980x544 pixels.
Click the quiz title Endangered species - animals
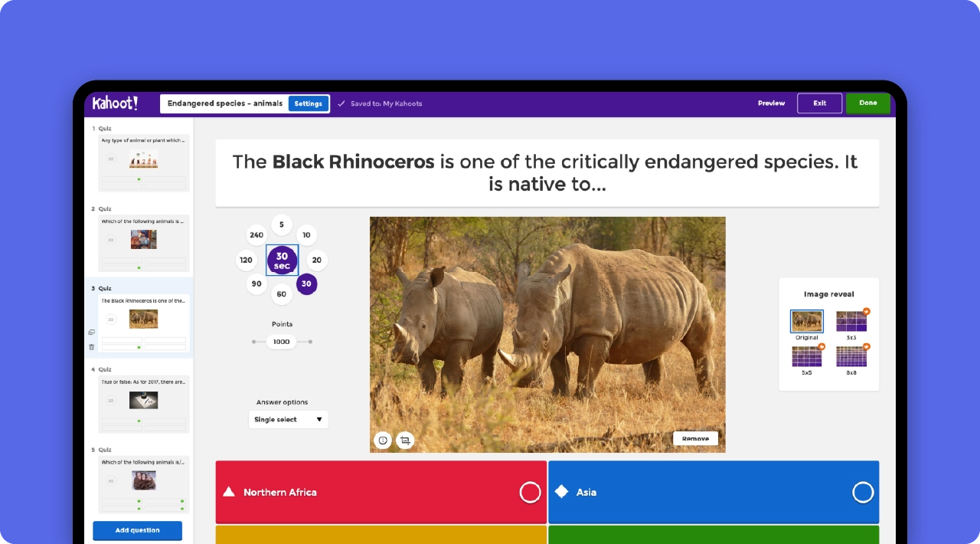point(226,103)
